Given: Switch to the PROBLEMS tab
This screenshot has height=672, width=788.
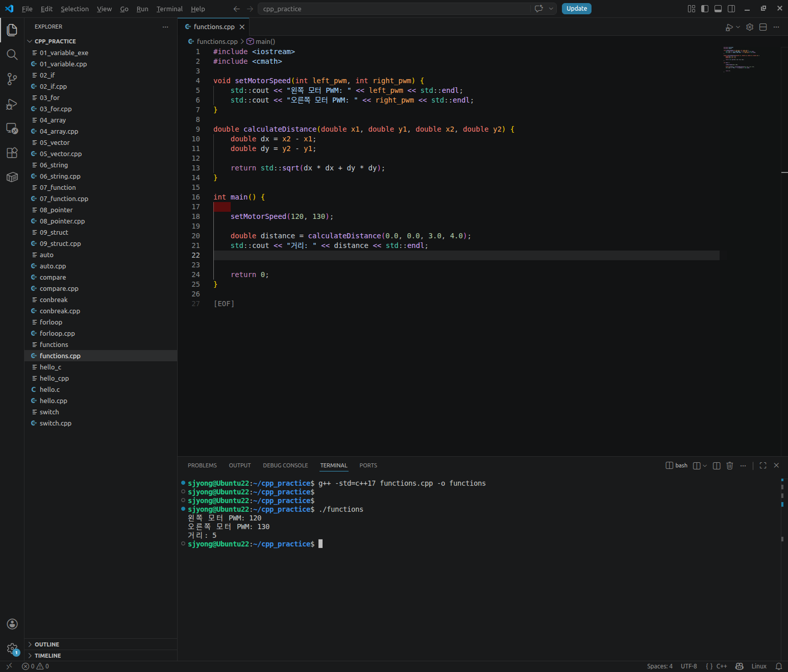Looking at the screenshot, I should click(x=202, y=465).
